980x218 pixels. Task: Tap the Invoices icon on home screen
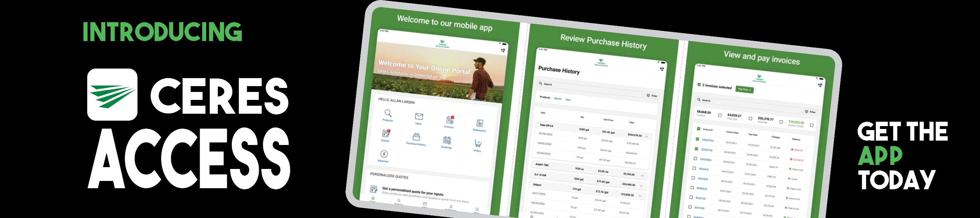(x=449, y=120)
